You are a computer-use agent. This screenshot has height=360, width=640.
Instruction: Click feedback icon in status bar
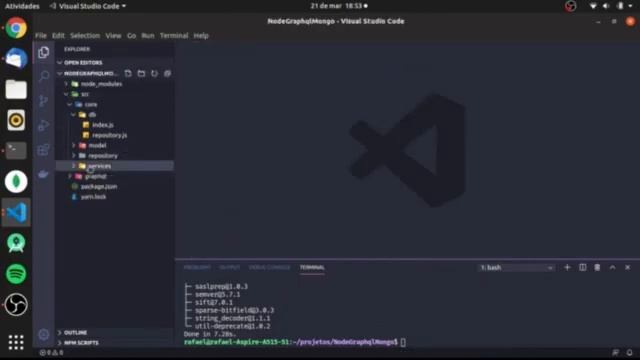tap(616, 352)
